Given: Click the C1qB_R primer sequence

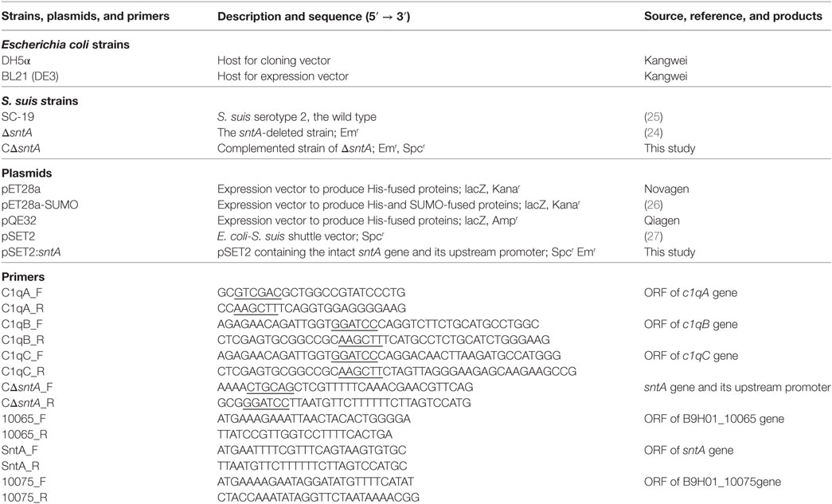Looking at the screenshot, I should 383,339.
